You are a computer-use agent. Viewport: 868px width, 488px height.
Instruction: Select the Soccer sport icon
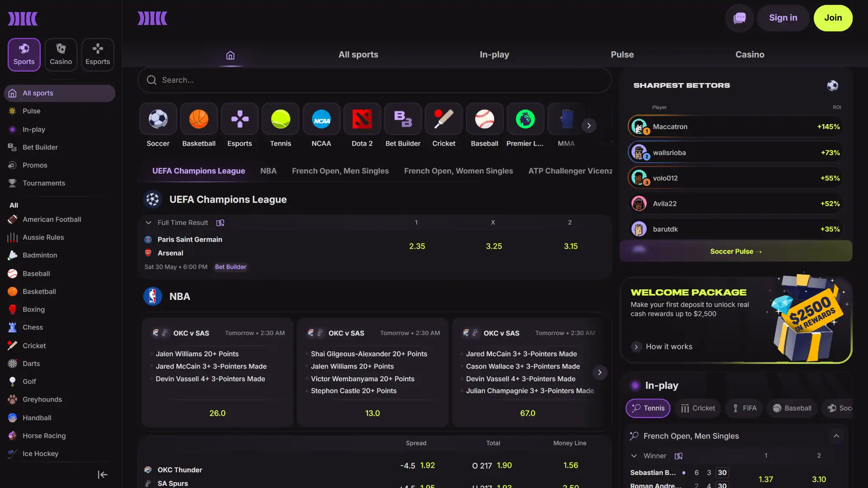158,119
